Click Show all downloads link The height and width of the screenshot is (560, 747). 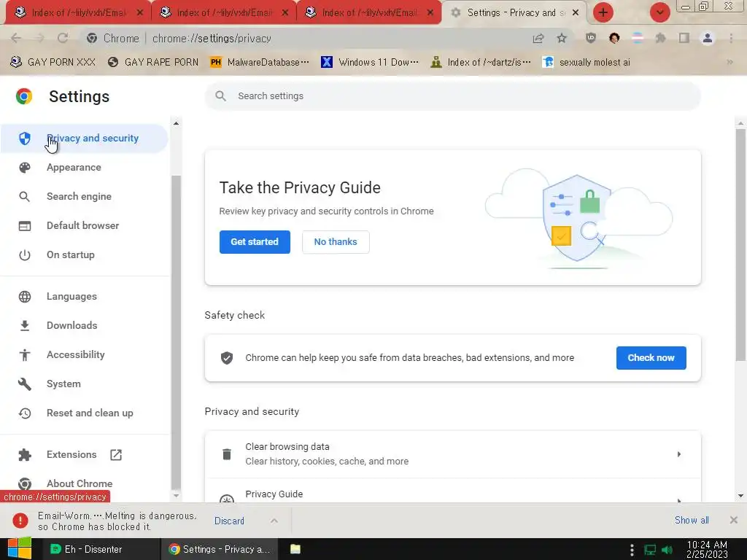(x=692, y=521)
